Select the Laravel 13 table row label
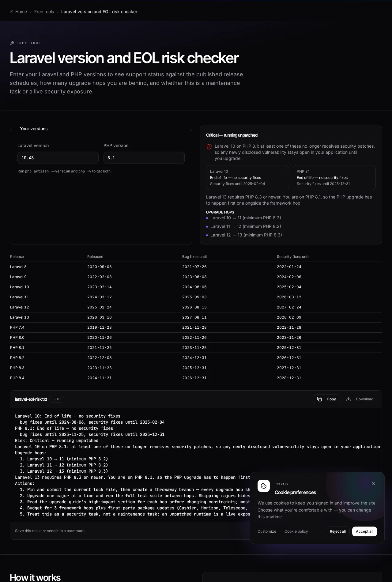Viewport: 392px width, 582px height. (x=20, y=317)
